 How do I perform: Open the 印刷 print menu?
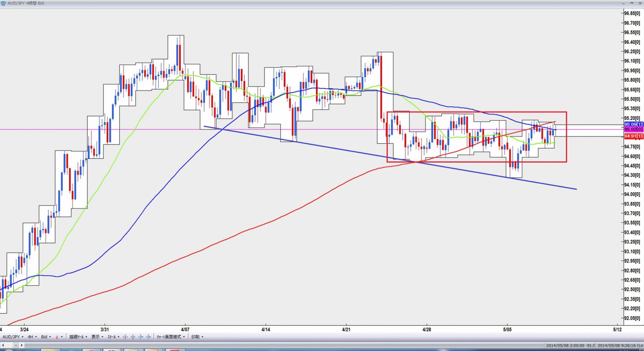[x=197, y=337]
